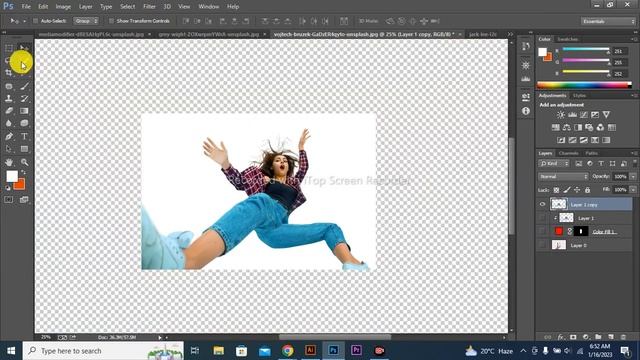
Task: Open the Fill slider dropdown arrow
Action: (633, 190)
